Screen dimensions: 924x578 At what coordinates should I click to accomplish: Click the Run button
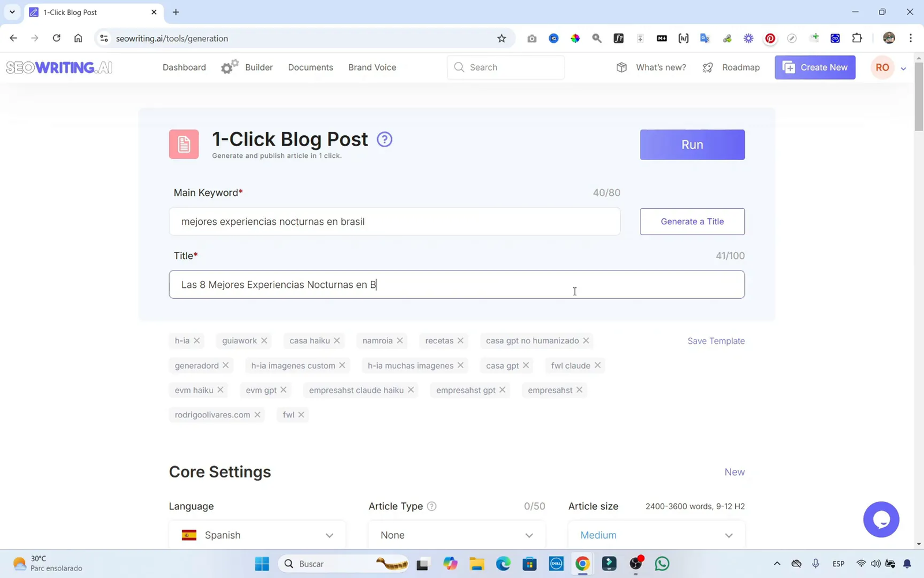(692, 144)
